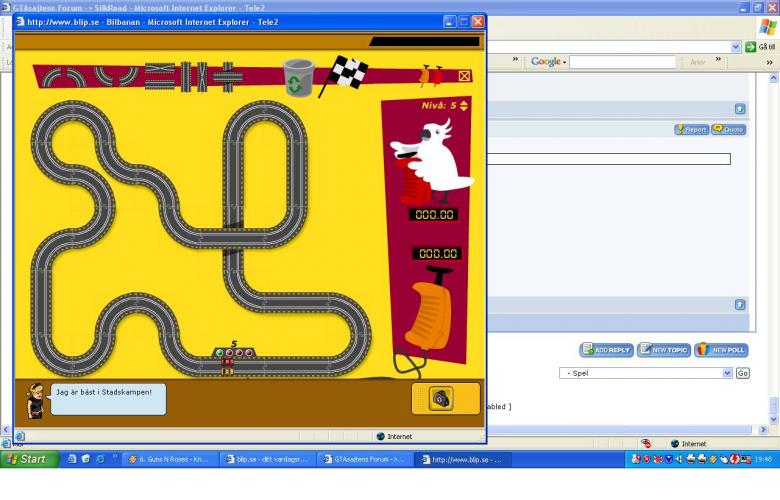Pick the horizontal lane-crossover track piece

(x=160, y=68)
